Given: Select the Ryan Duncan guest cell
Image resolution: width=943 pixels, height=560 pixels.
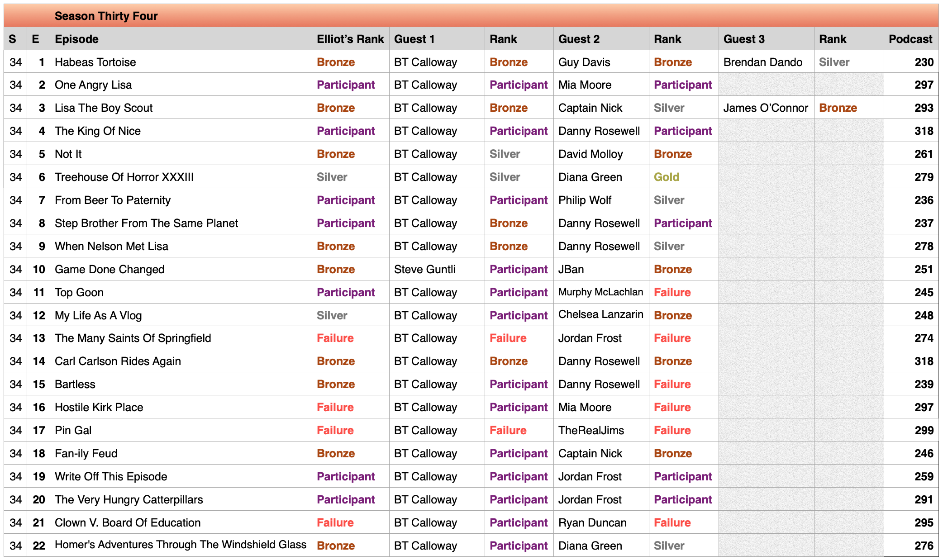Looking at the screenshot, I should click(x=592, y=522).
